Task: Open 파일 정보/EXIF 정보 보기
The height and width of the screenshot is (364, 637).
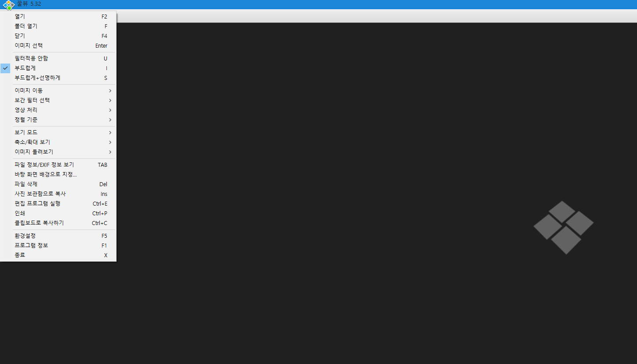Action: 58,165
